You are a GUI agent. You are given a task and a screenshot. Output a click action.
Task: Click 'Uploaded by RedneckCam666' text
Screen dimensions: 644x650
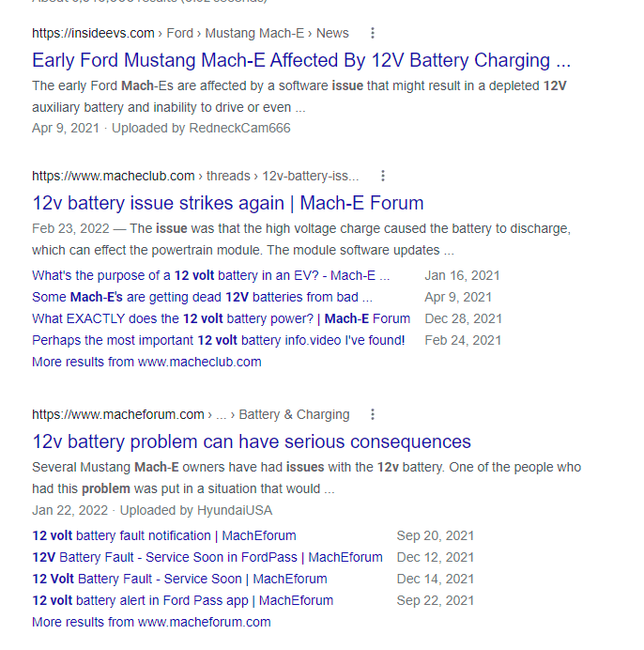point(201,128)
